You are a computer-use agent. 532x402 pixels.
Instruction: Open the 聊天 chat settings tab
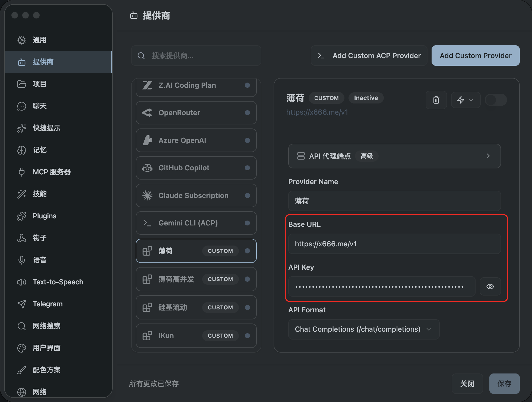(x=58, y=106)
